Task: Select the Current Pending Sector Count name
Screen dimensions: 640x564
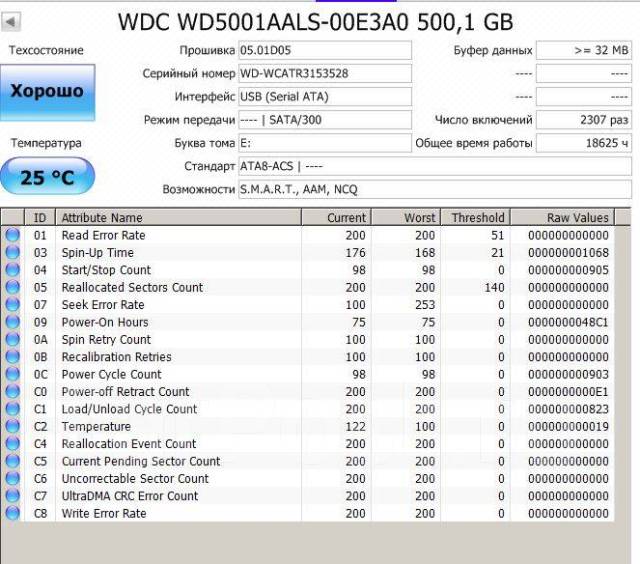Action: [x=141, y=461]
